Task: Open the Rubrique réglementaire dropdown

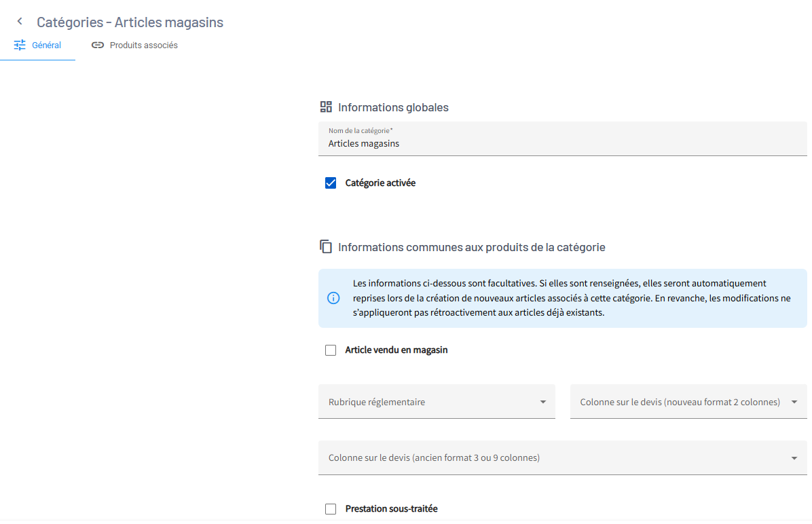Action: 437,401
